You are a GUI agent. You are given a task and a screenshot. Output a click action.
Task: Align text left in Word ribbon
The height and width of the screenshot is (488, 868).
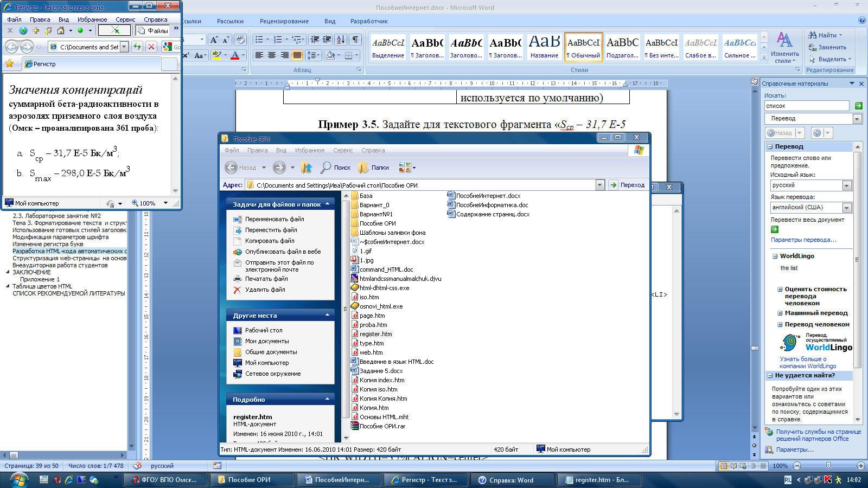[259, 55]
